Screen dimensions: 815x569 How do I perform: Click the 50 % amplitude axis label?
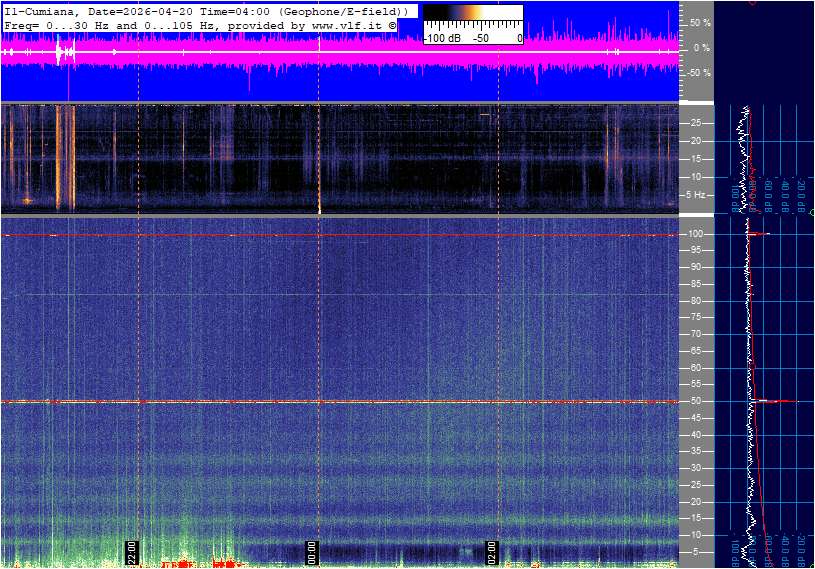click(700, 22)
